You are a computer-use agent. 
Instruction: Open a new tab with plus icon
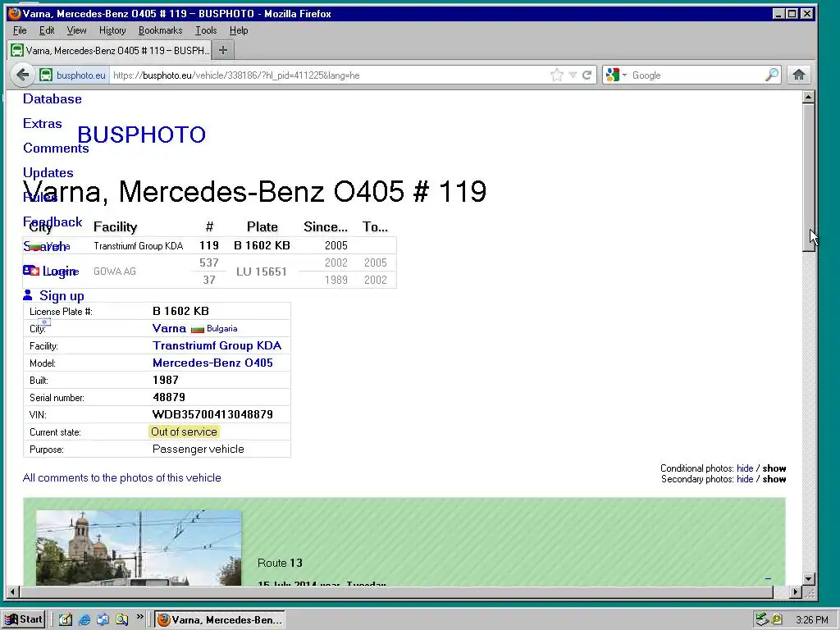coord(223,50)
